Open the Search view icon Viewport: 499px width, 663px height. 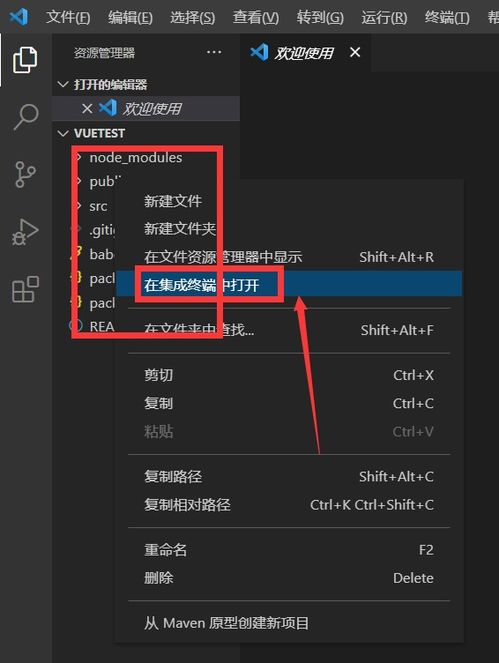26,117
